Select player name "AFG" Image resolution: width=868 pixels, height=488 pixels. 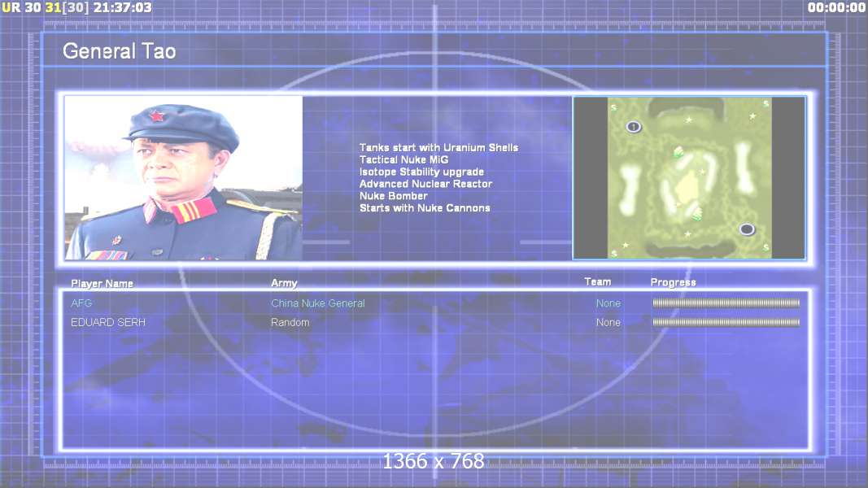(x=81, y=303)
